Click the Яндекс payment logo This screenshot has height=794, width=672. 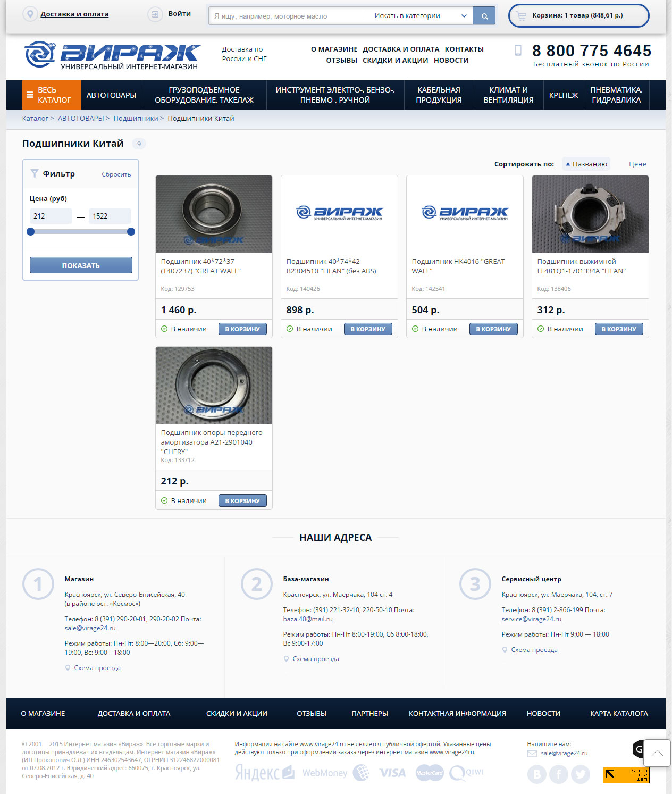(x=265, y=772)
